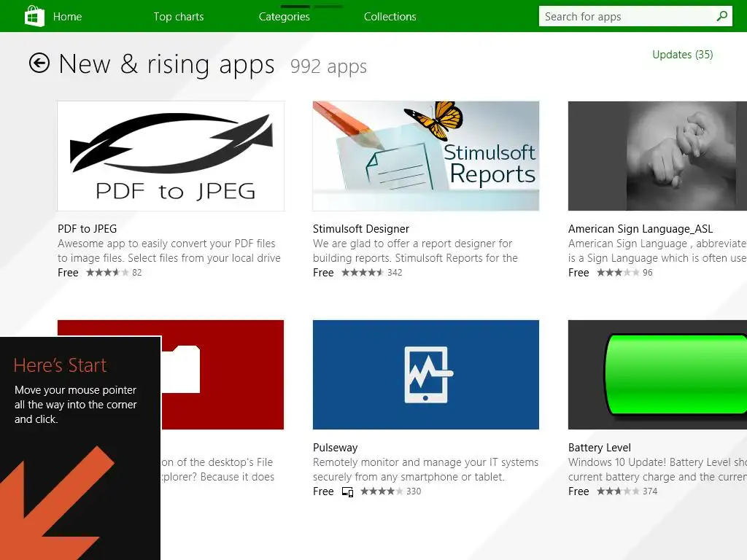747x560 pixels.
Task: Click the Pulseway device compatibility icon
Action: [348, 492]
